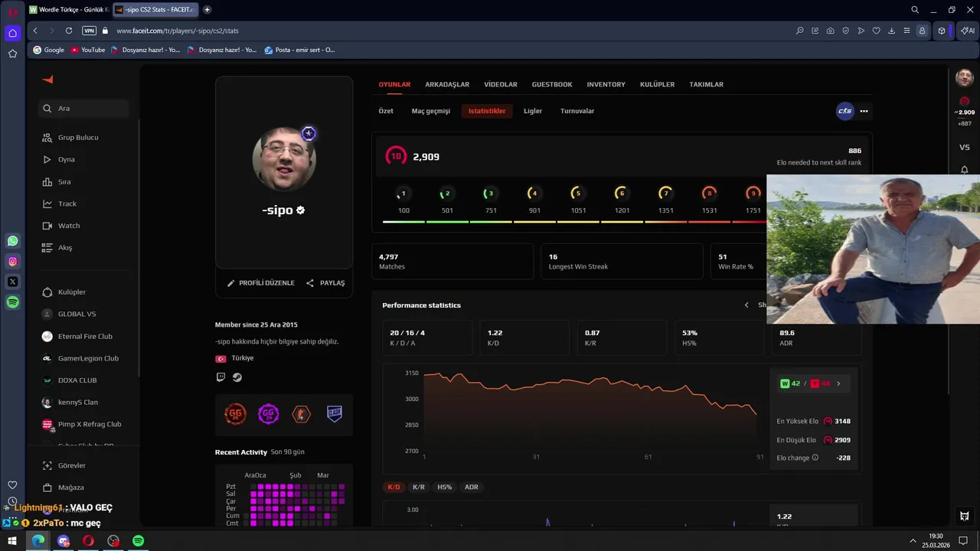Switch to the Wordle Türkçe browser tab
Screen dimensions: 980x551
point(69,10)
